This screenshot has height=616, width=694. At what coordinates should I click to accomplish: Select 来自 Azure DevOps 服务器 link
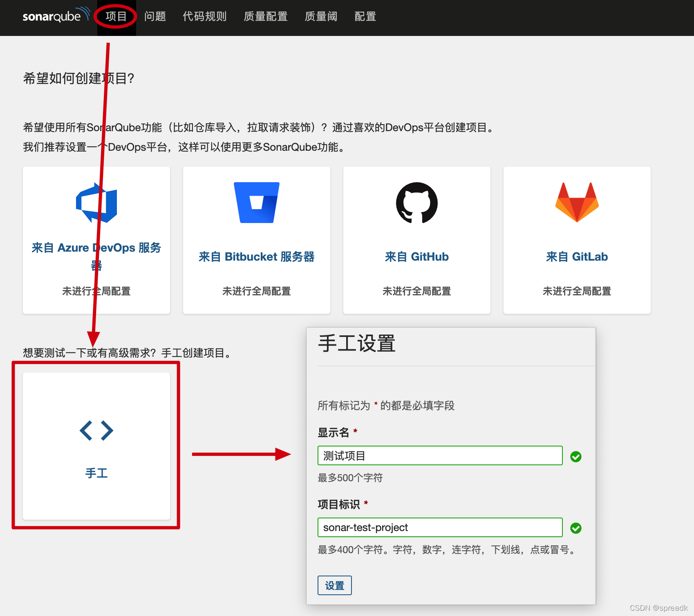(x=96, y=257)
